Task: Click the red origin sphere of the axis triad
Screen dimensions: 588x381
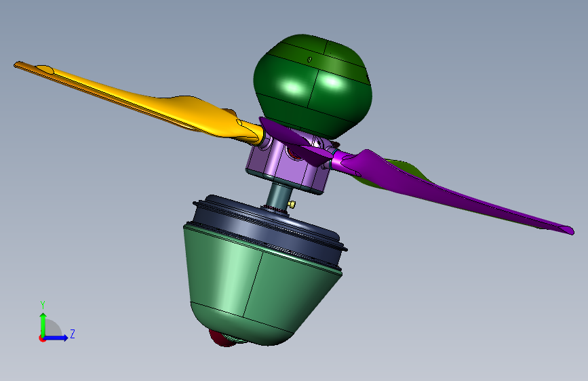Action: pyautogui.click(x=41, y=338)
